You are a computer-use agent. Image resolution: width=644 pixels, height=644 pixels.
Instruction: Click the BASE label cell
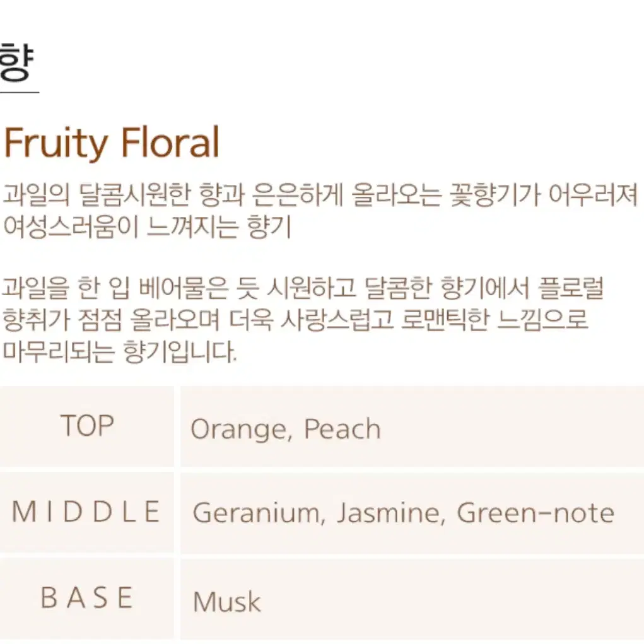(86, 599)
